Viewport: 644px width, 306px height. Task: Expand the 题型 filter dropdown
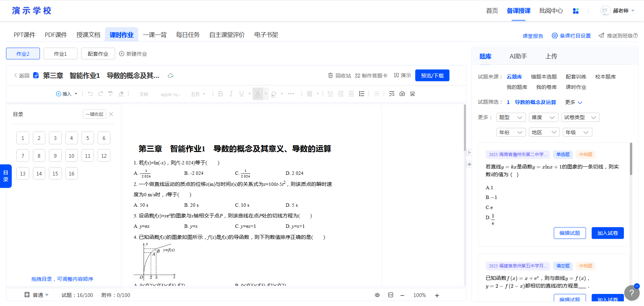point(511,117)
